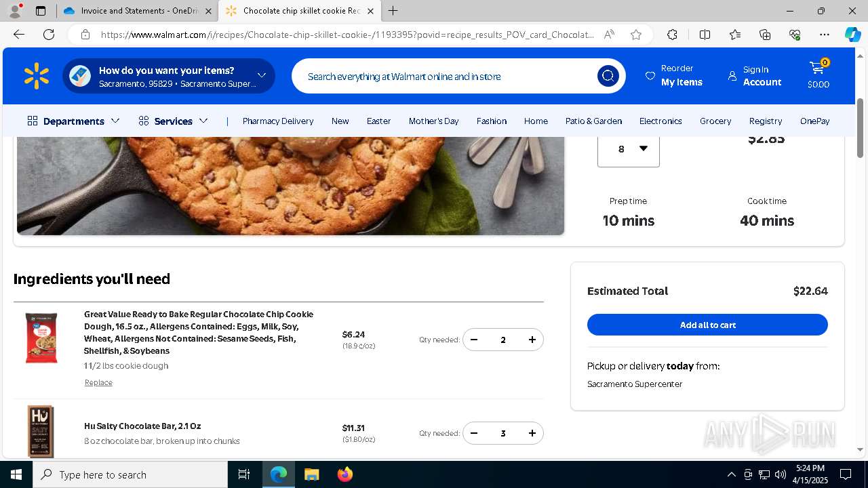Screen dimensions: 868x488
Task: Click the Windows taskbar search box
Action: [130, 474]
